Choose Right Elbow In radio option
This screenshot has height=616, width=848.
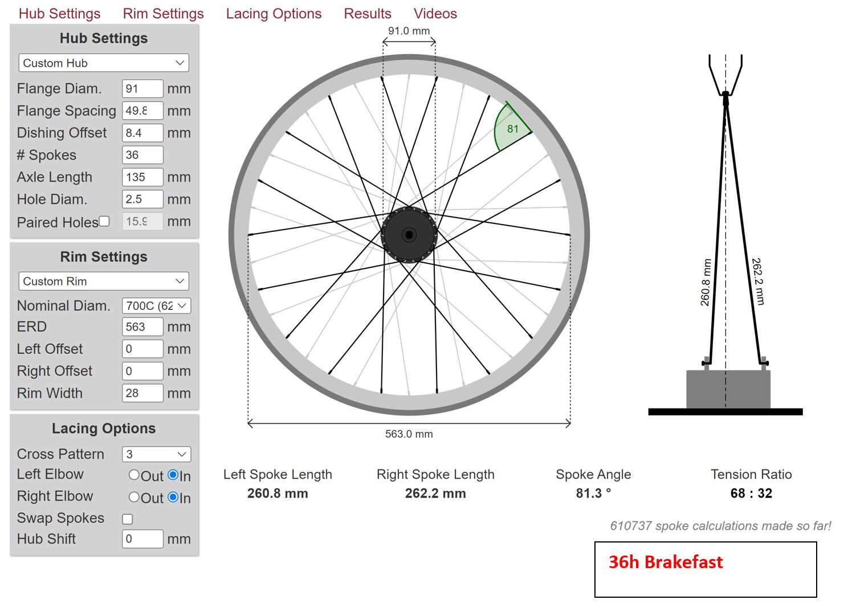173,497
